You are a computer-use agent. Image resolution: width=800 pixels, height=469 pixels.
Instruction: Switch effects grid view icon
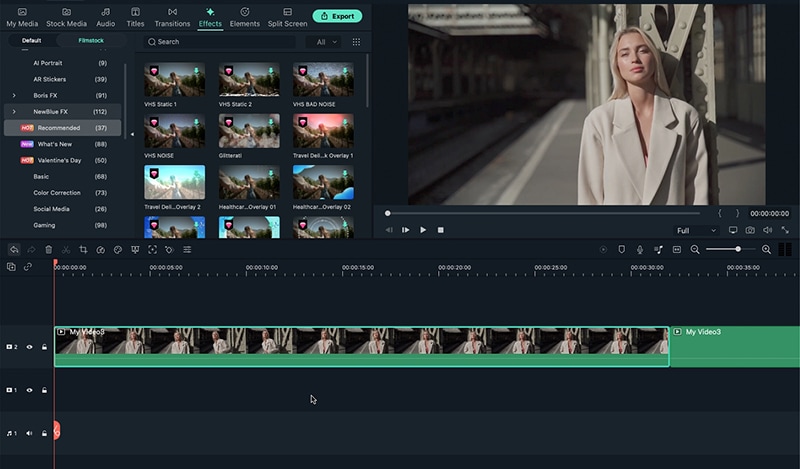point(356,42)
